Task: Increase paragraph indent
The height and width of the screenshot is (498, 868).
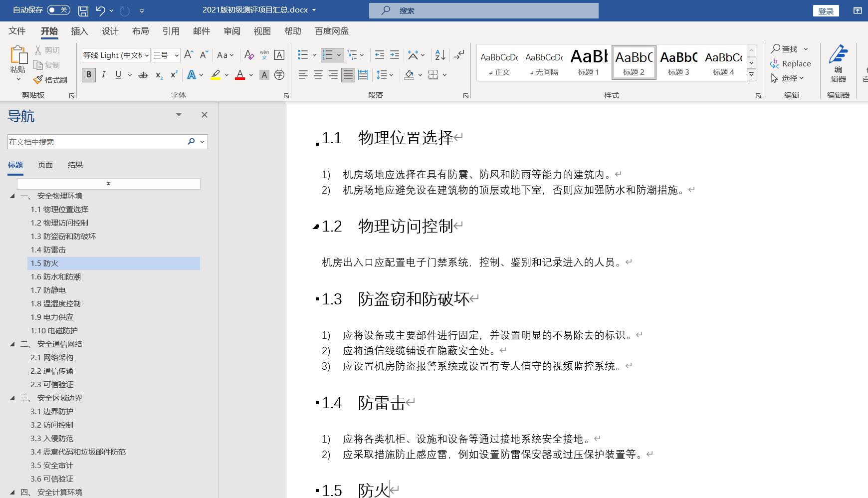Action: (394, 55)
